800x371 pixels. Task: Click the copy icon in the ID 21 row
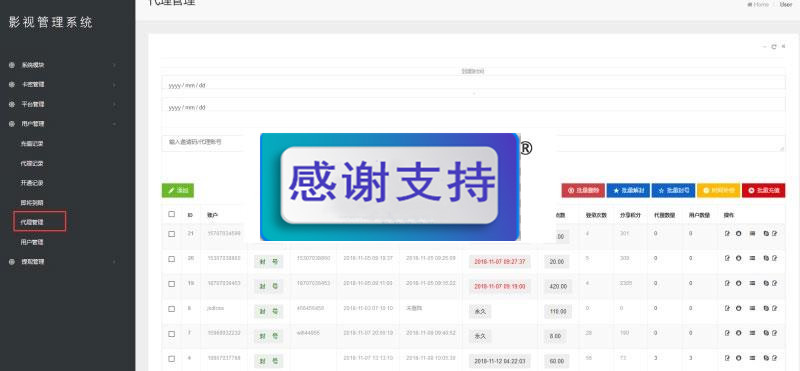[x=766, y=233]
